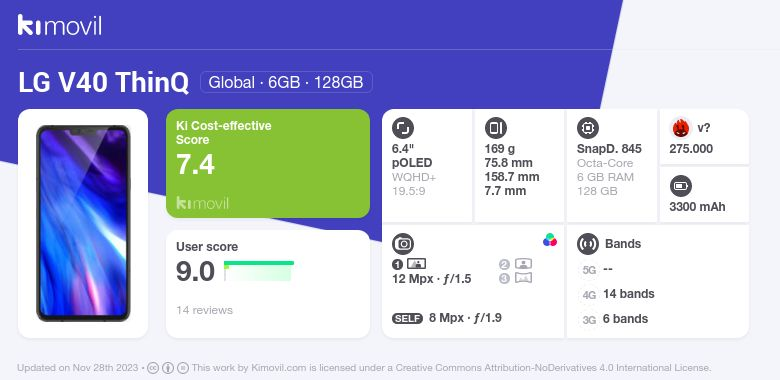Screen dimensions: 780x380
Task: Click the user score rating bar
Action: 259,271
